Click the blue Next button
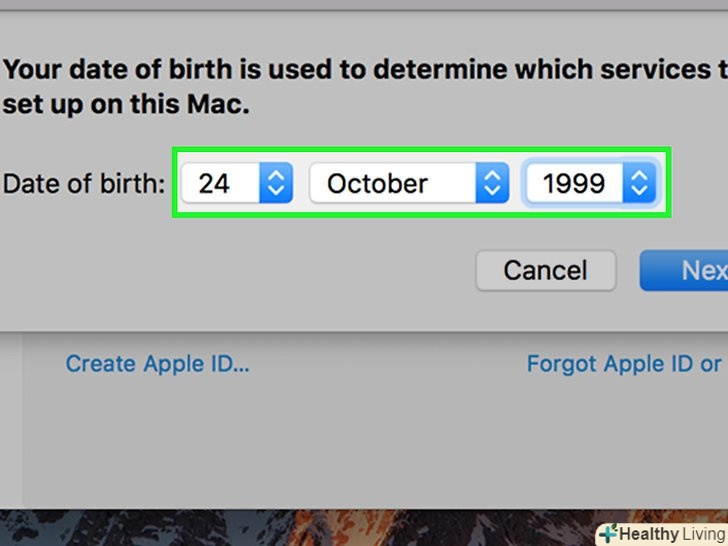The width and height of the screenshot is (728, 546). coord(692,270)
